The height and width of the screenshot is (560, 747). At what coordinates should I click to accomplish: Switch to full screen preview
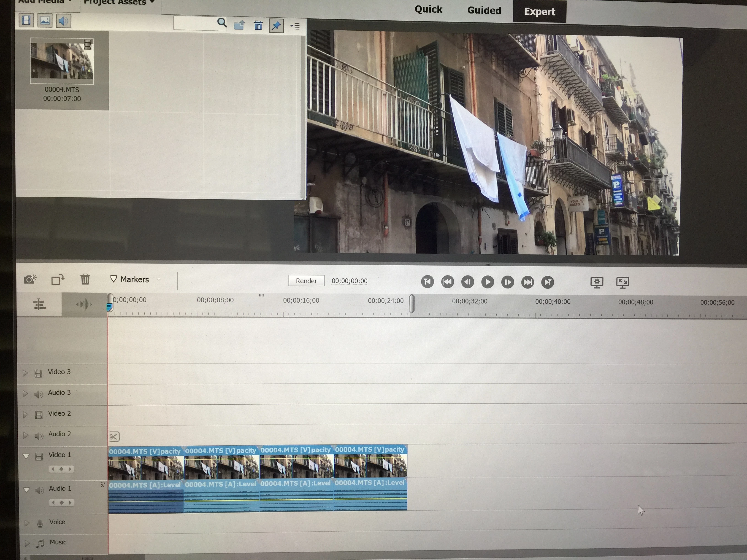622,282
